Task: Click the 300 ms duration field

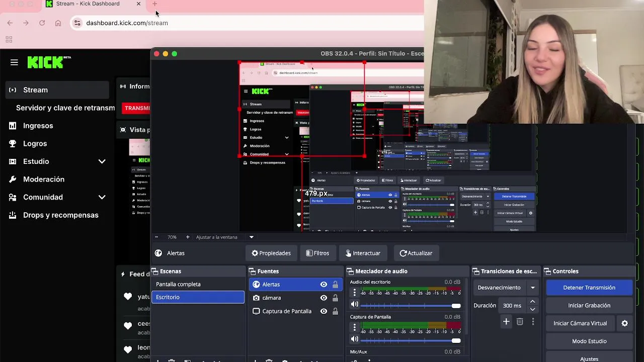Action: pyautogui.click(x=512, y=306)
